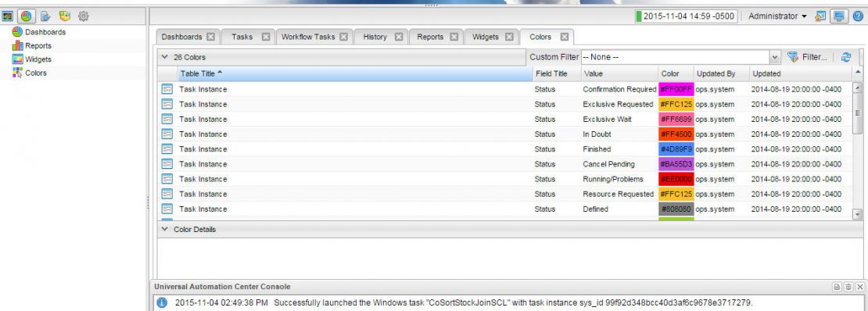This screenshot has height=311, width=868.
Task: Click the home dashboard icon beside Administrator
Action: coord(820,16)
